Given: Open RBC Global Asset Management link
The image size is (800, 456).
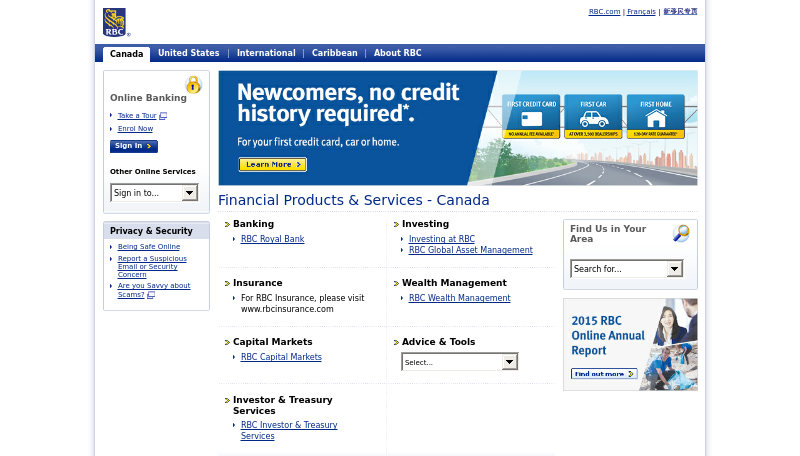Looking at the screenshot, I should 470,250.
